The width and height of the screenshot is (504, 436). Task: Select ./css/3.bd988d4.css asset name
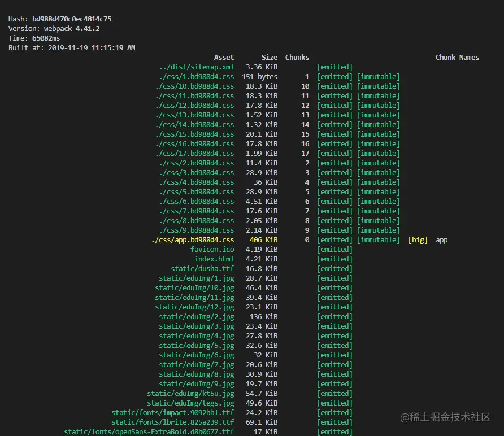click(197, 173)
